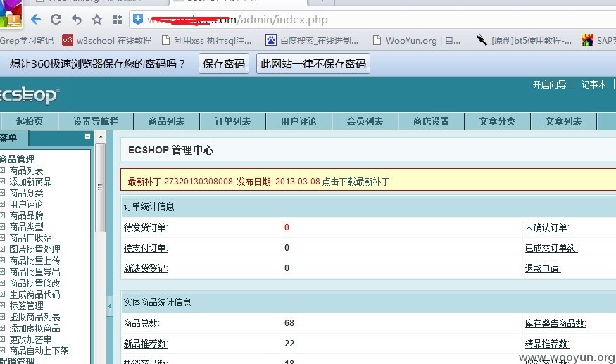The height and width of the screenshot is (364, 616).
Task: Switch to 文章分类 tab
Action: point(497,121)
